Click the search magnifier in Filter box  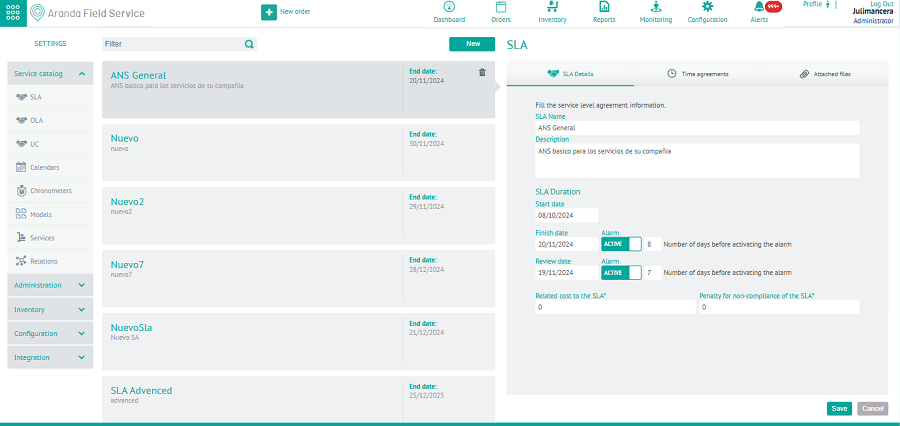point(249,44)
